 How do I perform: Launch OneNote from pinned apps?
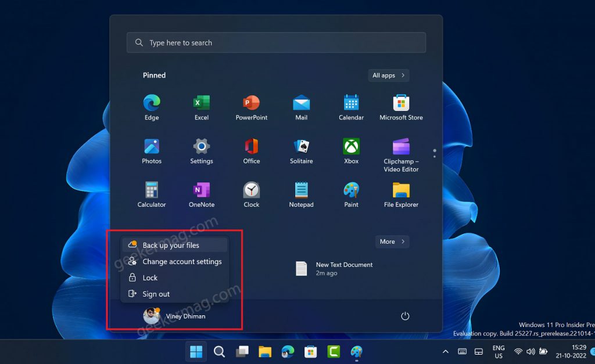(202, 195)
